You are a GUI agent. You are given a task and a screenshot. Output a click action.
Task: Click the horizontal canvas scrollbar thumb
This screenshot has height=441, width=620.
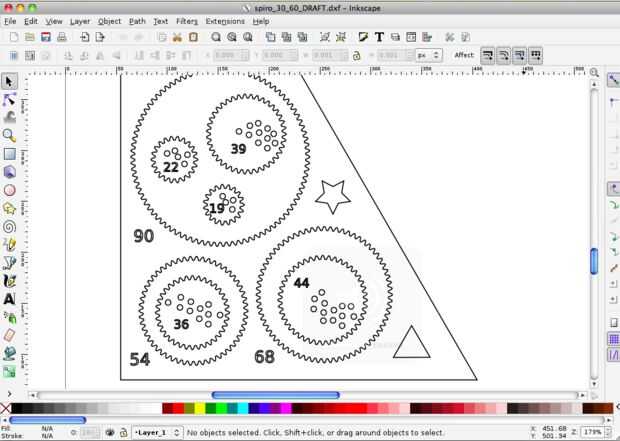(276, 395)
